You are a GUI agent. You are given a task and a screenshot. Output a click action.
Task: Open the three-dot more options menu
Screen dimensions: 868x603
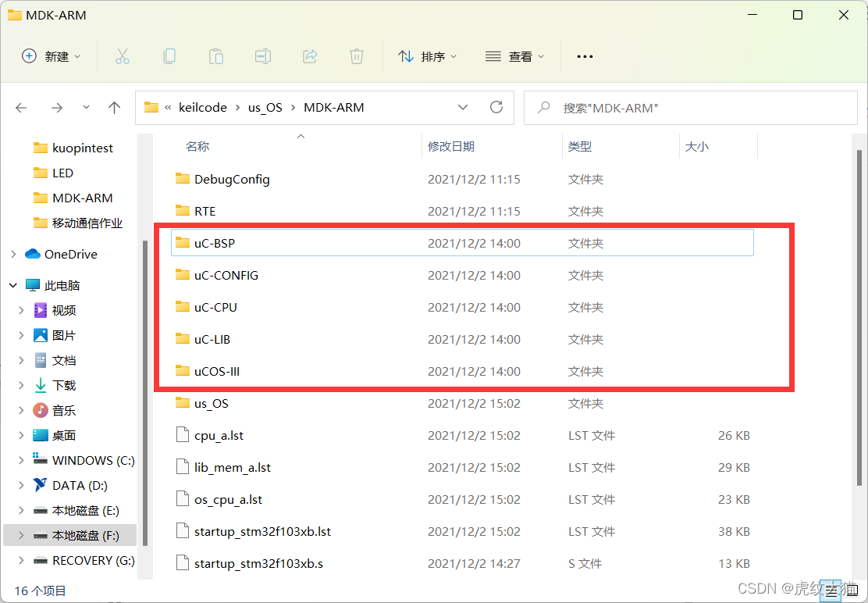pyautogui.click(x=585, y=56)
